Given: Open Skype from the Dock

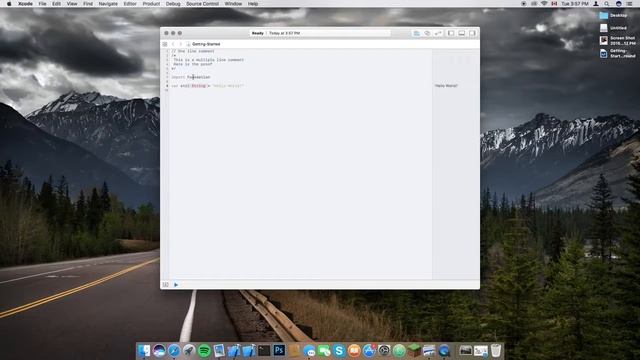Looking at the screenshot, I should tap(339, 351).
